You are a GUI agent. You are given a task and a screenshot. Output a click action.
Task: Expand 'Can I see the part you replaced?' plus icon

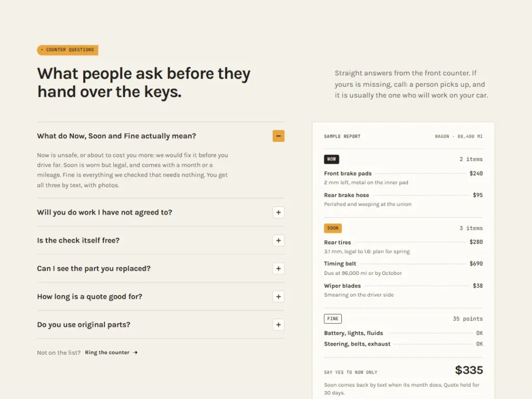pyautogui.click(x=278, y=269)
